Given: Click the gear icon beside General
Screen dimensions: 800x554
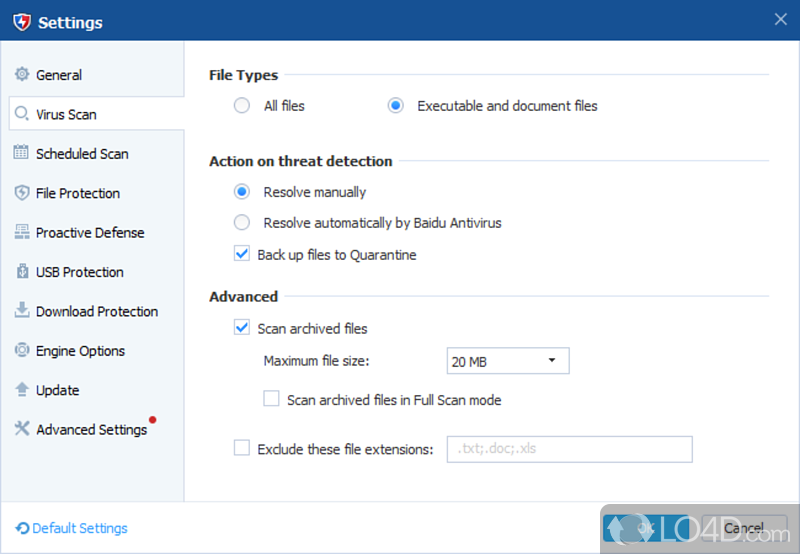Looking at the screenshot, I should [x=22, y=75].
